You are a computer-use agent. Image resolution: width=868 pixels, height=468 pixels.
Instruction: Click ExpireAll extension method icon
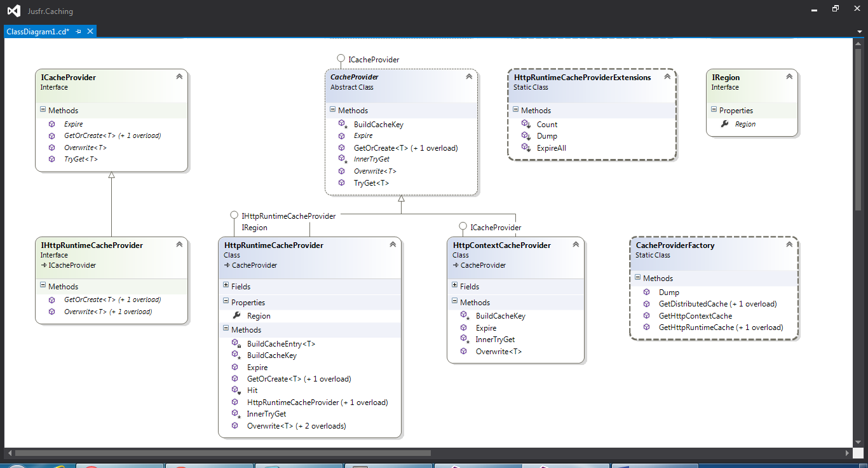coord(526,148)
